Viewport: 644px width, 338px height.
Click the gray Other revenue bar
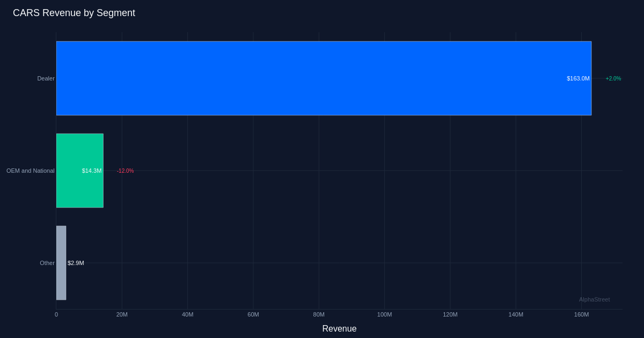61,263
